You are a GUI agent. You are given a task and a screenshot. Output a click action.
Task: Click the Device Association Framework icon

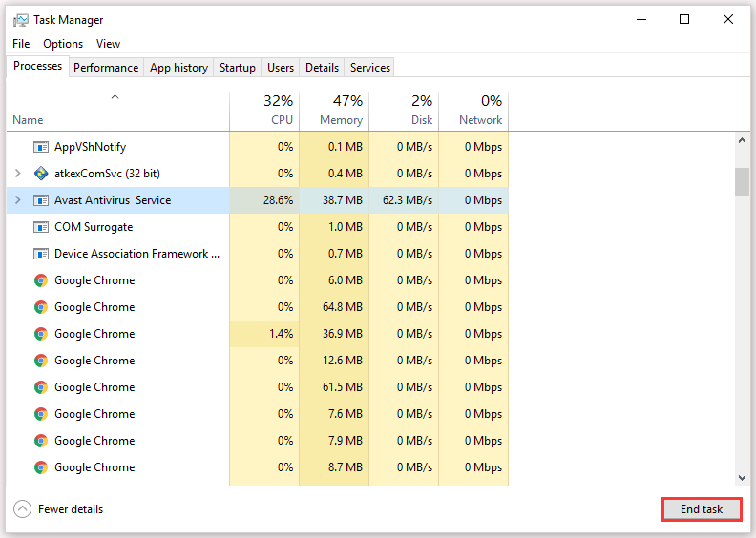pyautogui.click(x=41, y=254)
